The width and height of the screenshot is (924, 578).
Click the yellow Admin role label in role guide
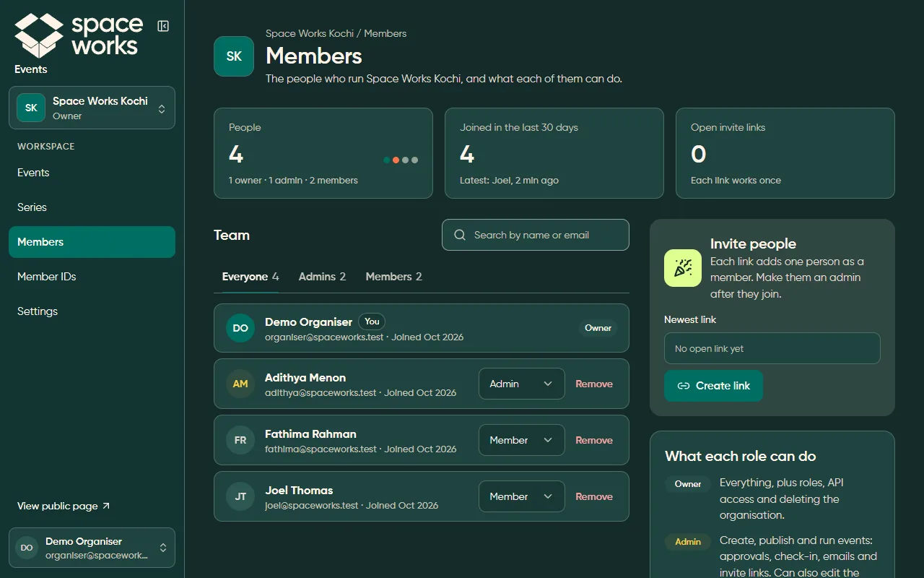pos(688,542)
